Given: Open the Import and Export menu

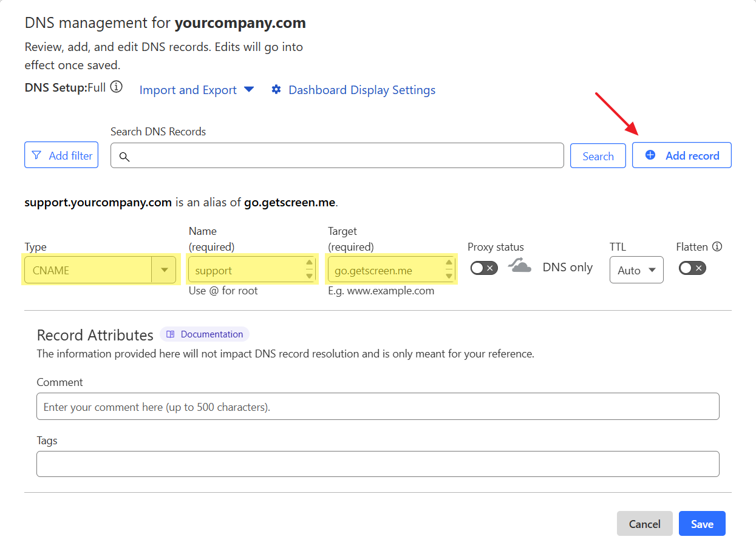Looking at the screenshot, I should pyautogui.click(x=196, y=90).
